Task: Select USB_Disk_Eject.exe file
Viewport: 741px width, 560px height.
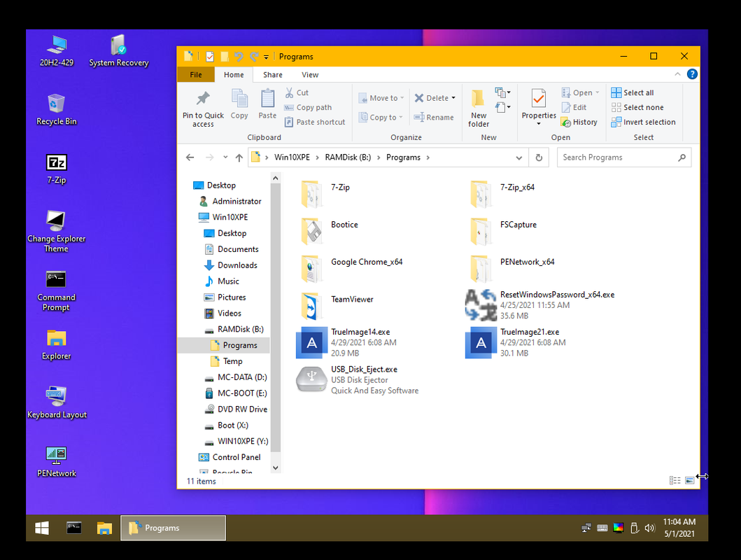Action: 358,379
